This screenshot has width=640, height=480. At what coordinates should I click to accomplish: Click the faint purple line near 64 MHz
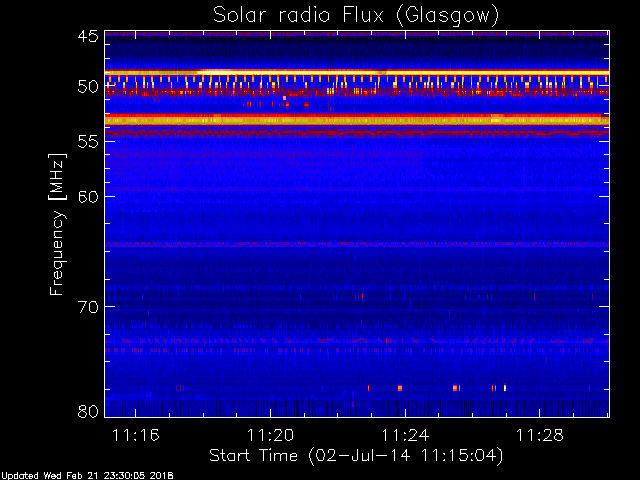coord(357,244)
